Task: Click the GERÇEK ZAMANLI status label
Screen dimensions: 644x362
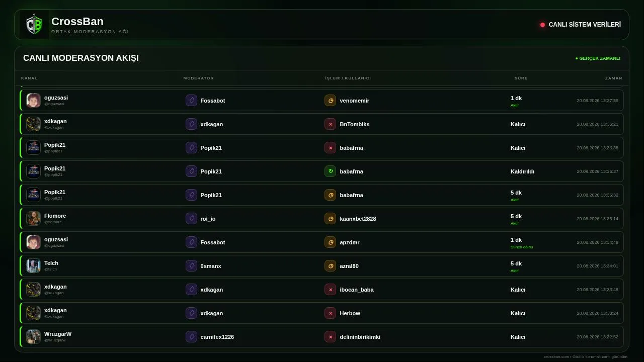Action: coord(598,58)
